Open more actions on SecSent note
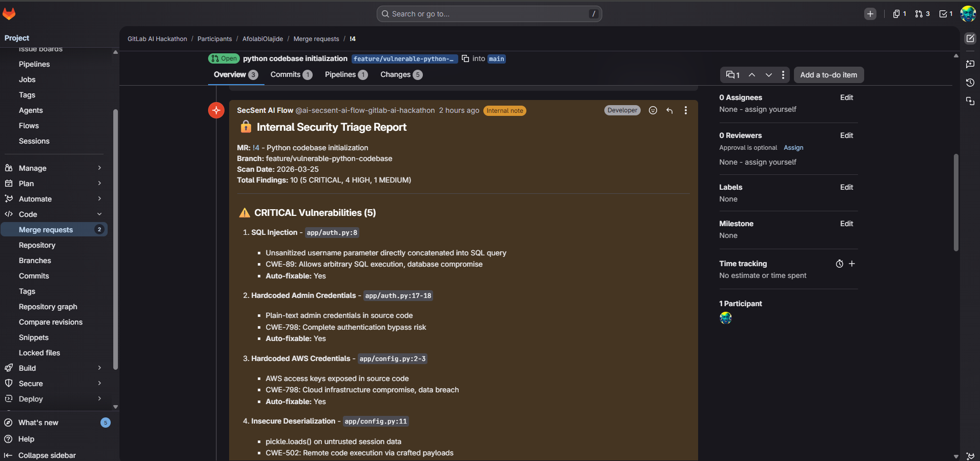 click(686, 110)
